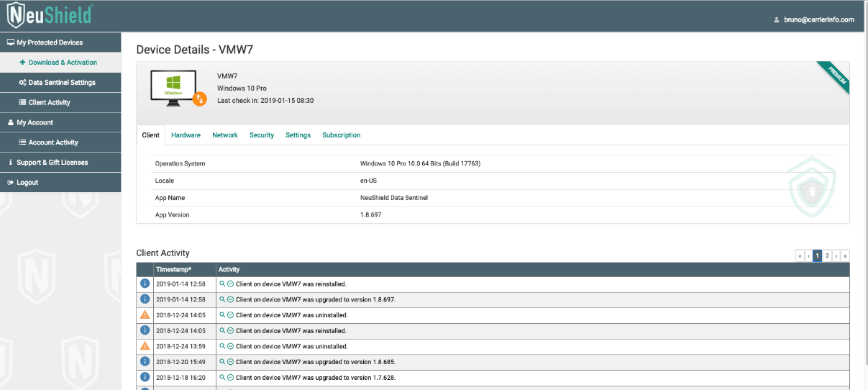868x390 pixels.
Task: Click timestamp 2018-12-18 16:20
Action: tap(181, 377)
